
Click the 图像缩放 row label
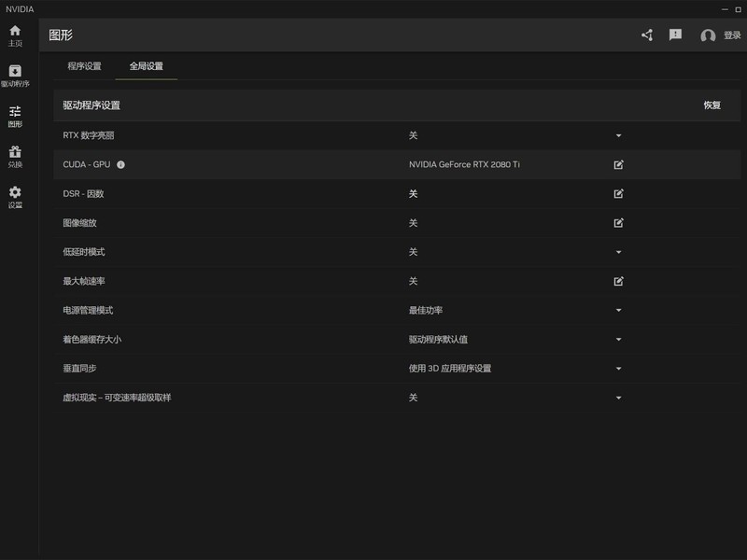79,223
